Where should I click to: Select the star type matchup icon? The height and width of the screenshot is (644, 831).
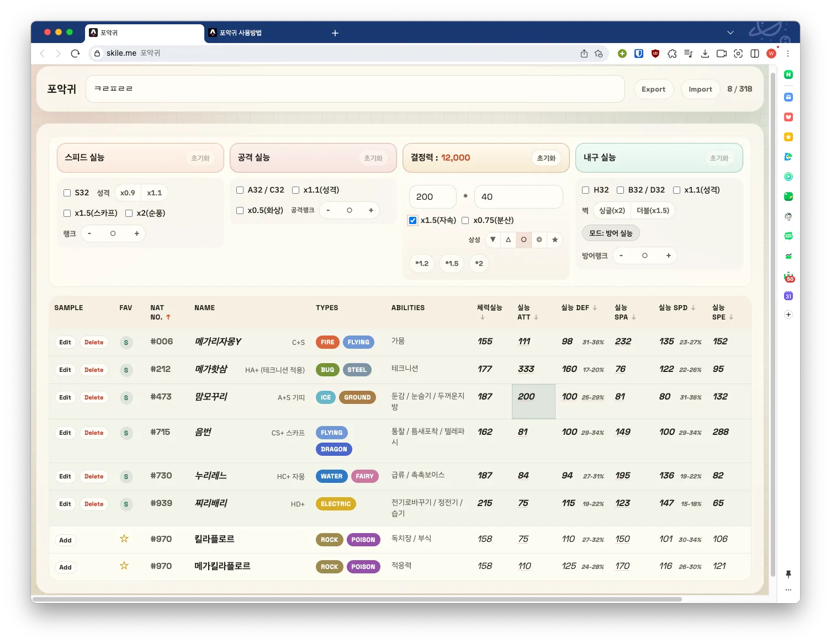555,239
